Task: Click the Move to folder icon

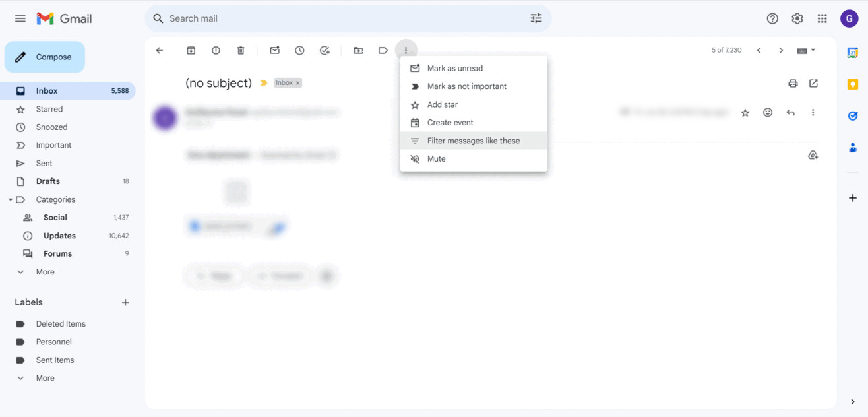Action: click(x=358, y=50)
